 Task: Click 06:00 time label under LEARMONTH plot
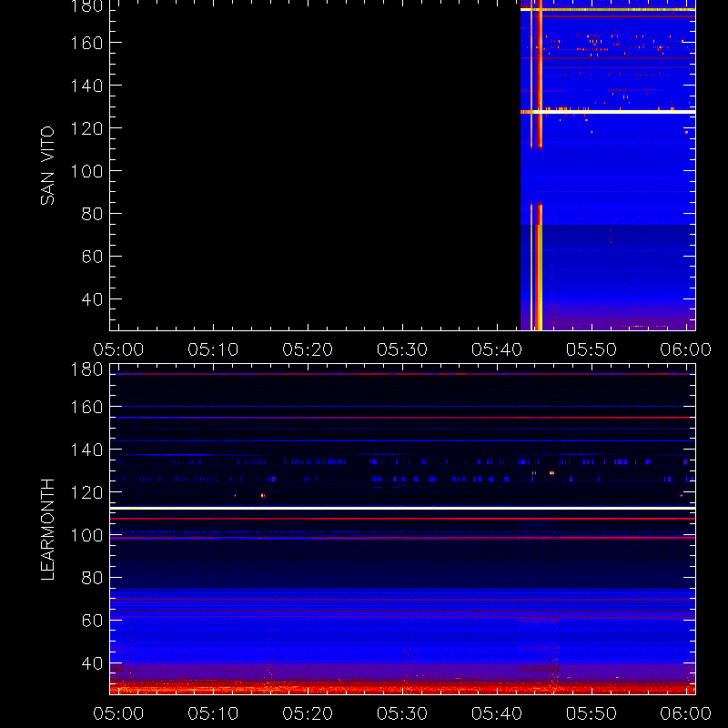(x=686, y=713)
